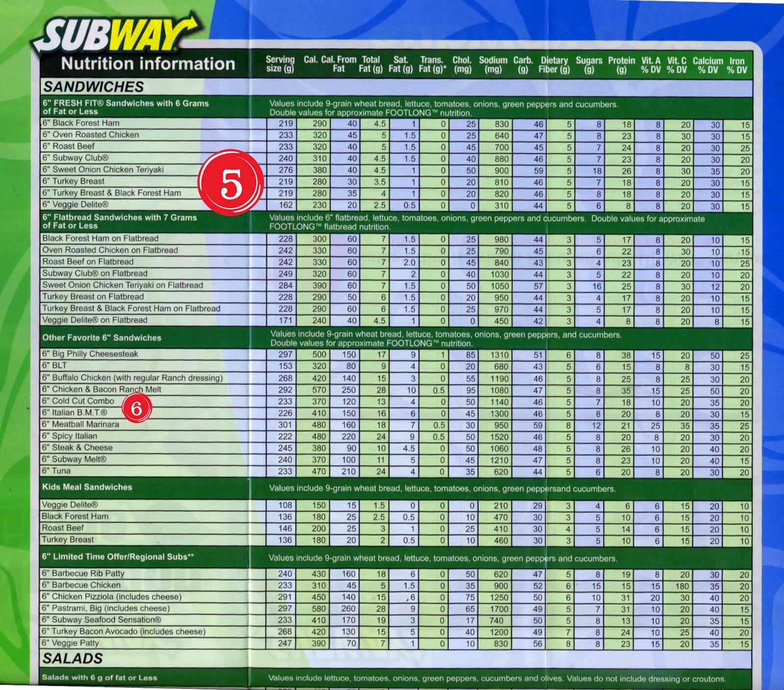The image size is (784, 690).
Task: Select the 6" Steak & Cheese label
Action: pyautogui.click(x=77, y=448)
